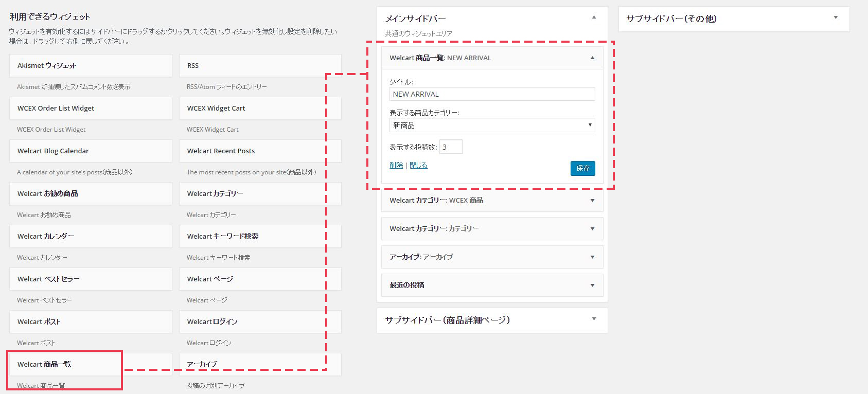Click the タイトル input field

(x=492, y=94)
